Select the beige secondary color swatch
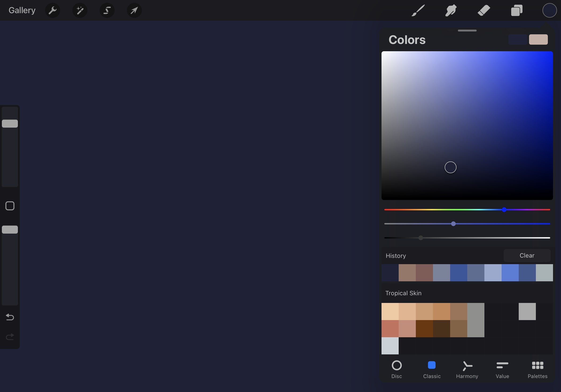The image size is (561, 392). pos(538,39)
